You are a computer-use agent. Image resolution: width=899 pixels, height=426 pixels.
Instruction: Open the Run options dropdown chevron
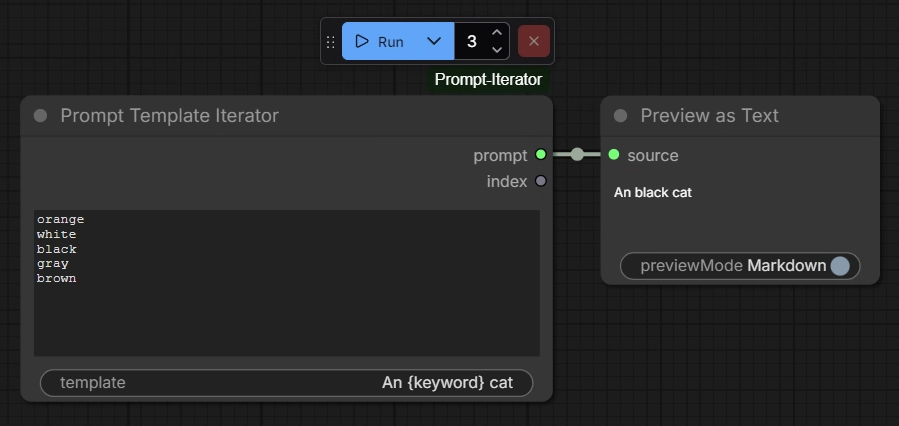435,41
